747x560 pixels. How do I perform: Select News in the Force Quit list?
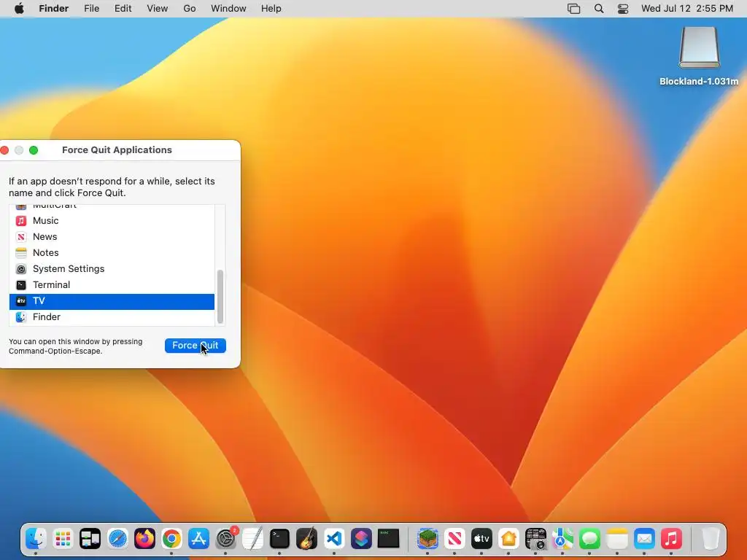(112, 237)
